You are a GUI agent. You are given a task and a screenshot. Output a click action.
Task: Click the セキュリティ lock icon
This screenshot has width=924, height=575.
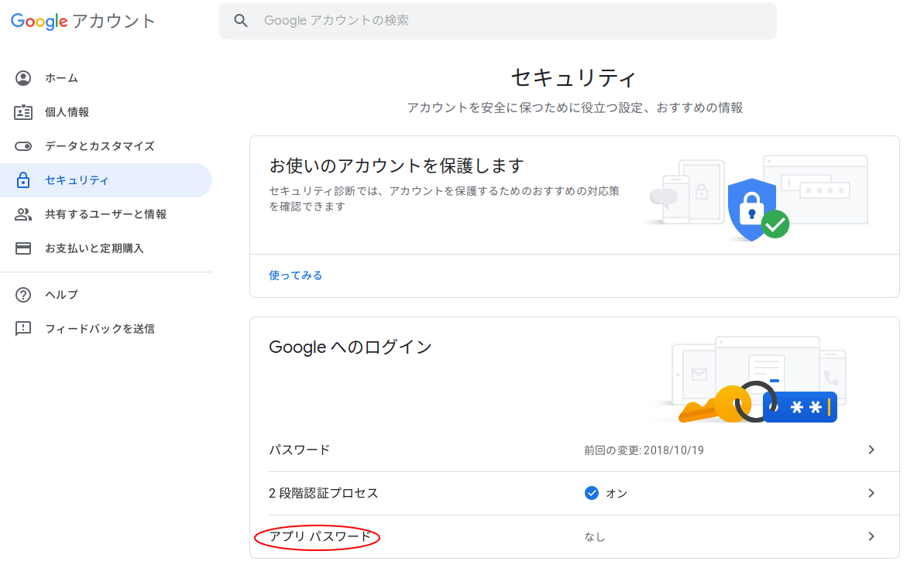[x=23, y=180]
